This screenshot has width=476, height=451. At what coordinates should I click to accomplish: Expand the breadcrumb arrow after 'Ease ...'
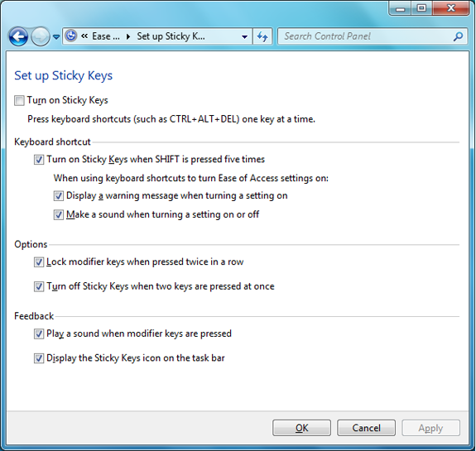point(128,36)
